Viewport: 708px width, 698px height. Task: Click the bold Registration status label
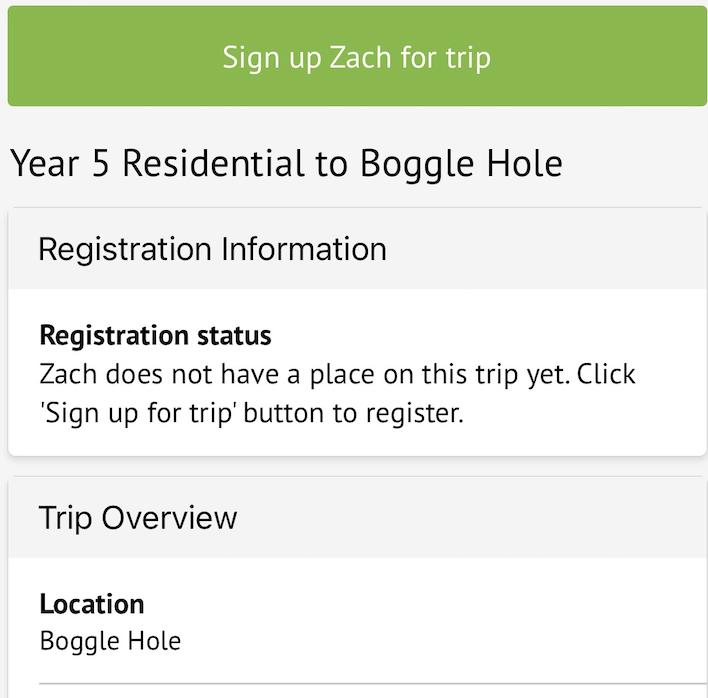tap(155, 335)
